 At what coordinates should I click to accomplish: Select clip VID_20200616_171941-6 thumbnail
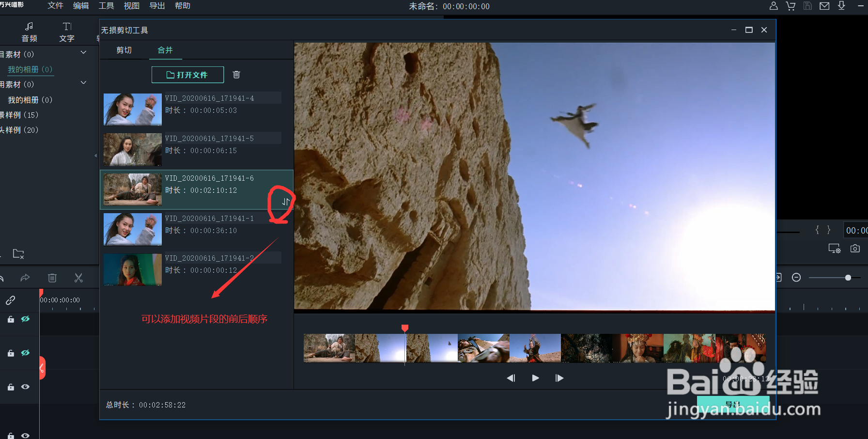pyautogui.click(x=133, y=189)
